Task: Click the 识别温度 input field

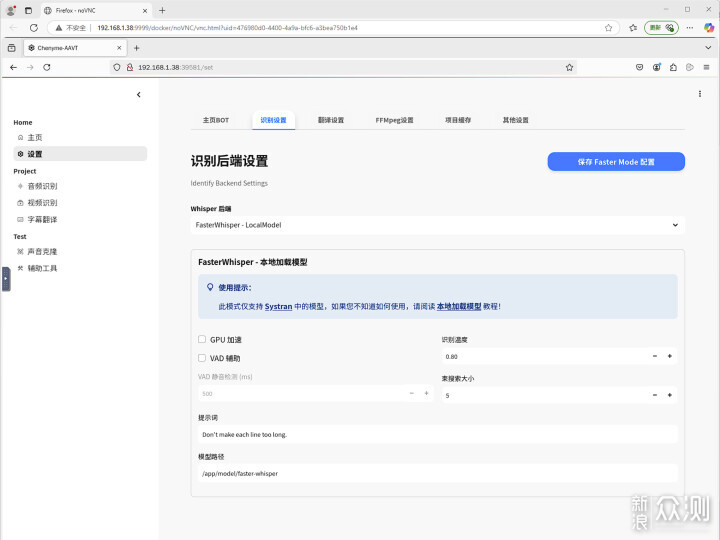Action: pyautogui.click(x=545, y=356)
